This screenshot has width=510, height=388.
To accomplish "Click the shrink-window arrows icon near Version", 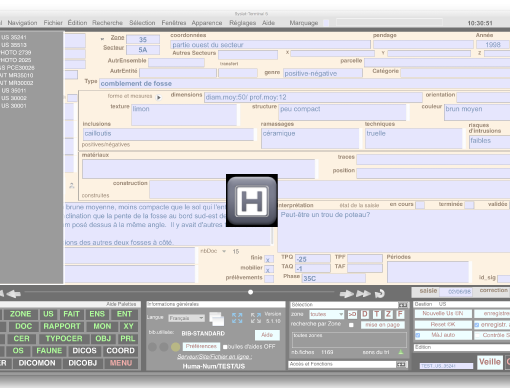I will click(256, 318).
